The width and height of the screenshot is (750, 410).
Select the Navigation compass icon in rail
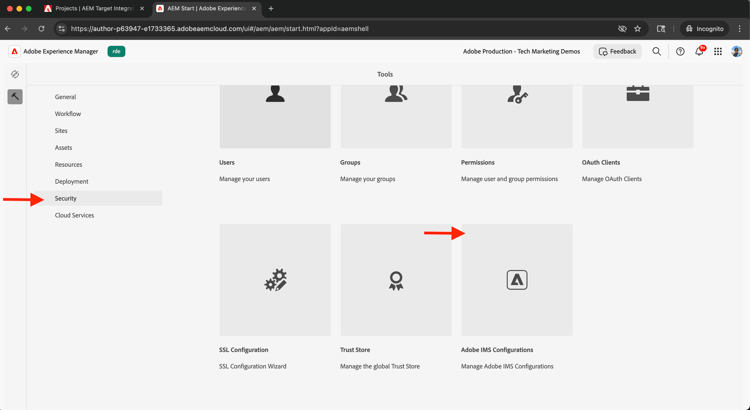[15, 74]
